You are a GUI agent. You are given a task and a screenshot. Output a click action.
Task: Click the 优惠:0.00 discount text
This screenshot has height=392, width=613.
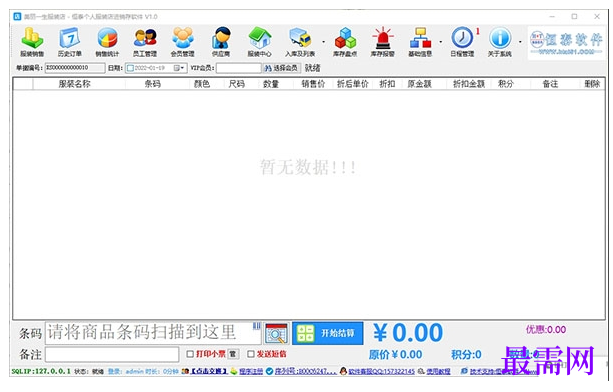point(546,329)
